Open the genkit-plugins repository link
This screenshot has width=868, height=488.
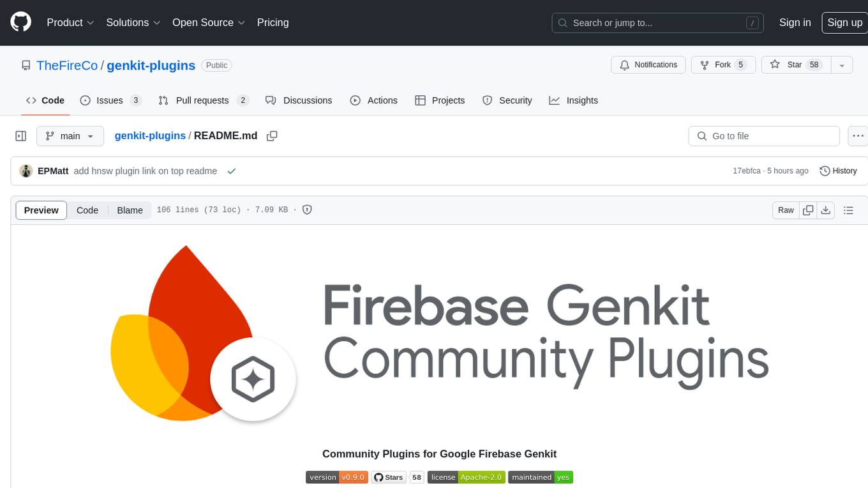(x=151, y=65)
